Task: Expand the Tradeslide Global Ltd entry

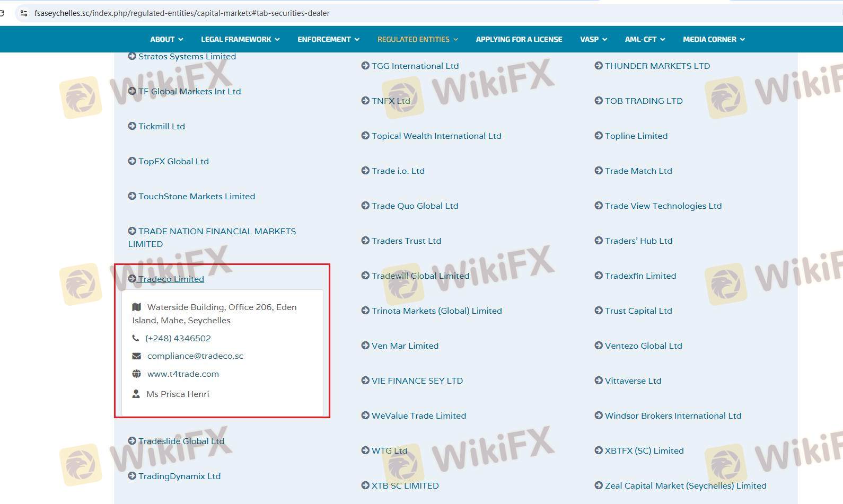Action: coord(181,441)
